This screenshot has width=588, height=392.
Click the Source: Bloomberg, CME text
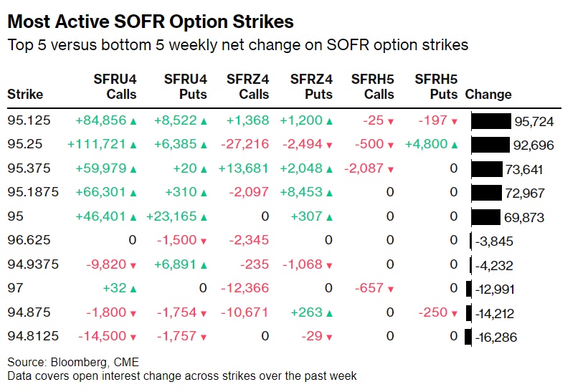coord(63,363)
